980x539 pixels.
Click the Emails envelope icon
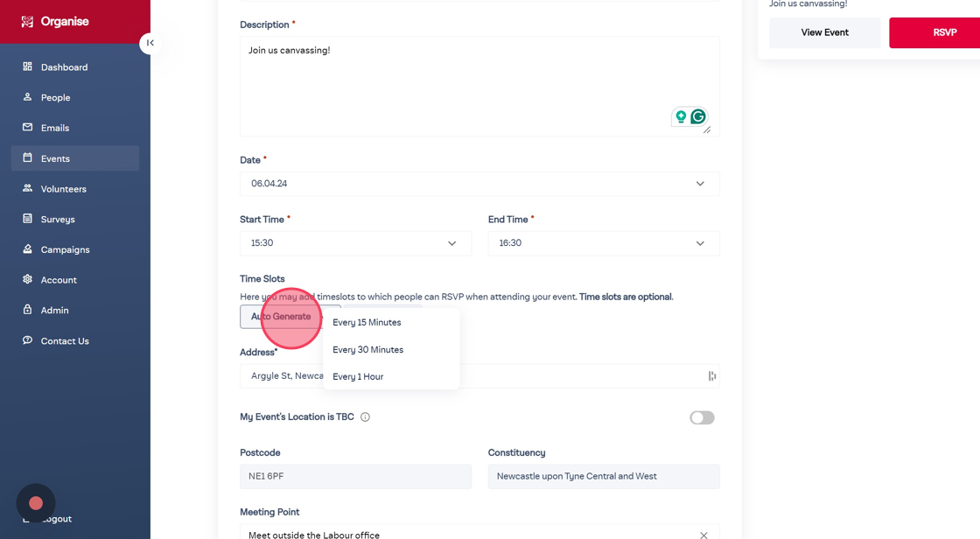pyautogui.click(x=27, y=128)
